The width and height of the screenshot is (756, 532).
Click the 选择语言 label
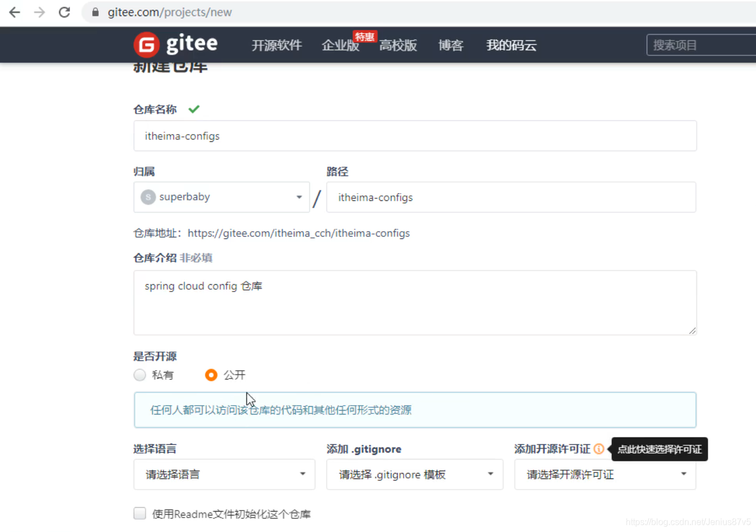coord(155,449)
